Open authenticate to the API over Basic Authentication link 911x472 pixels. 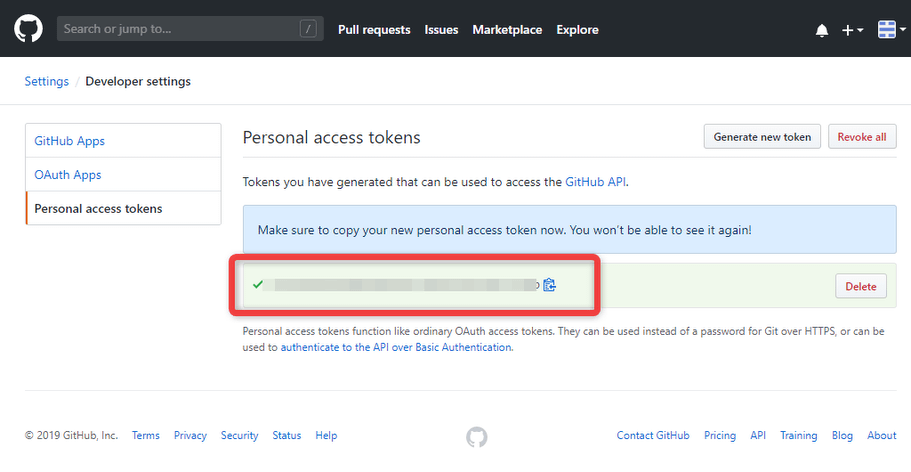(x=396, y=347)
